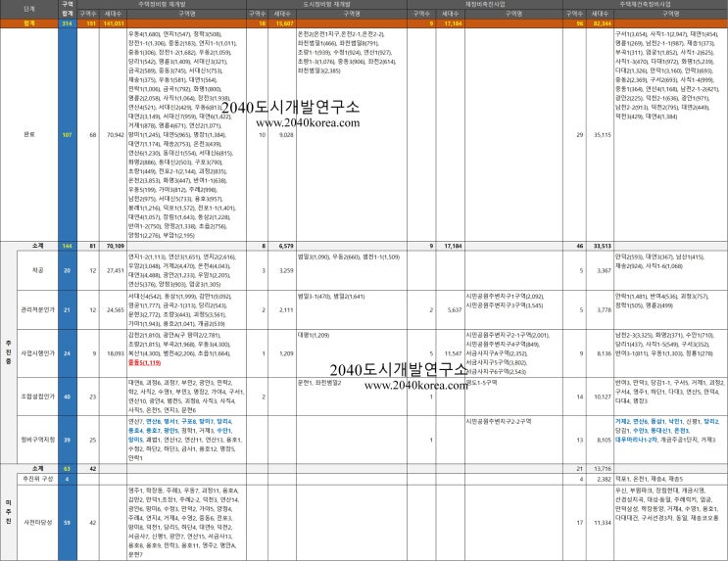Select the household value 5,637
This screenshot has width=728, height=561.
click(x=455, y=309)
